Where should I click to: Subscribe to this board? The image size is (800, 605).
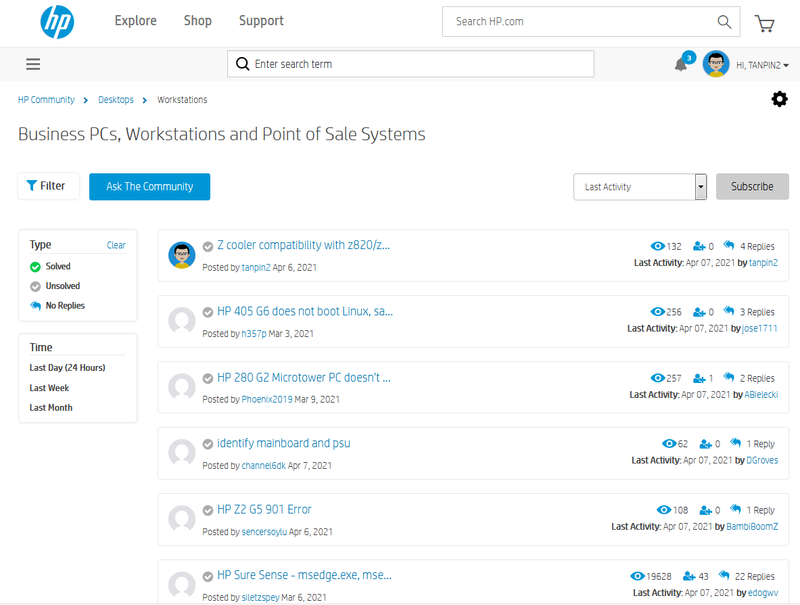pyautogui.click(x=752, y=187)
